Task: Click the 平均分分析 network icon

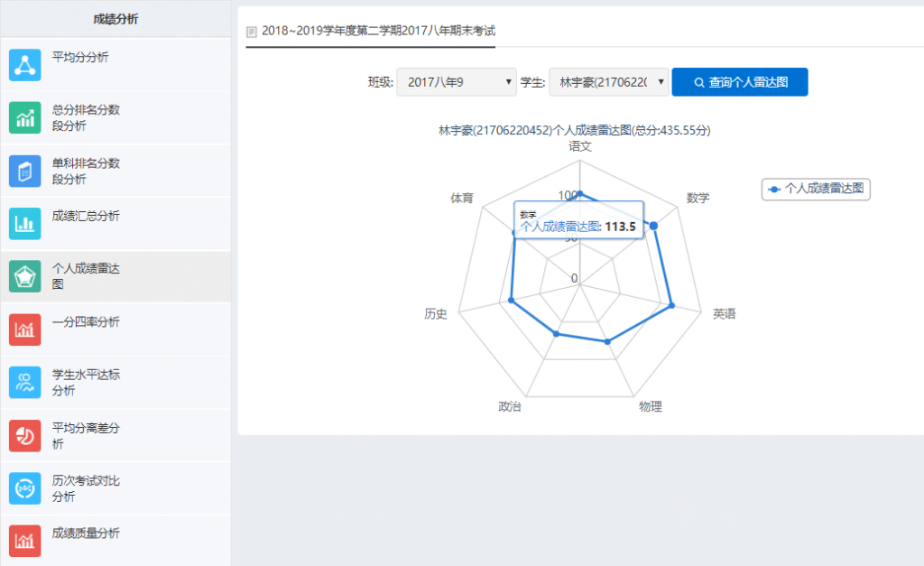Action: click(25, 65)
